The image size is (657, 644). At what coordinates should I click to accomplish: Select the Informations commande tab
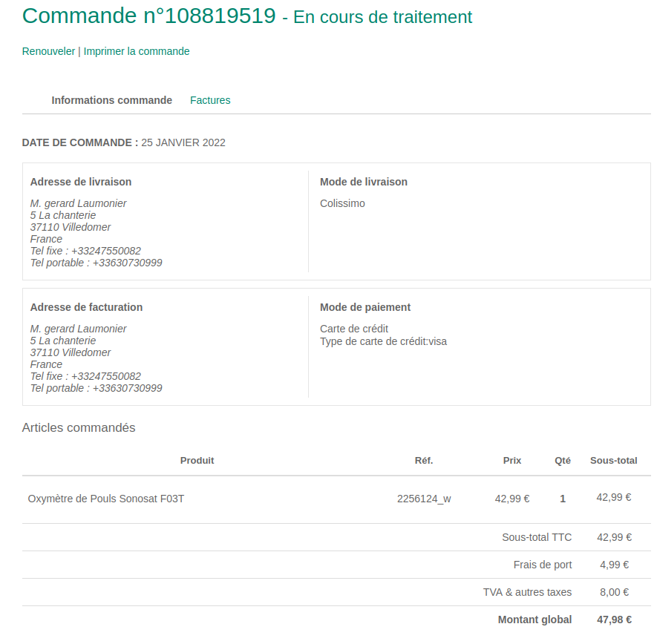click(x=111, y=100)
